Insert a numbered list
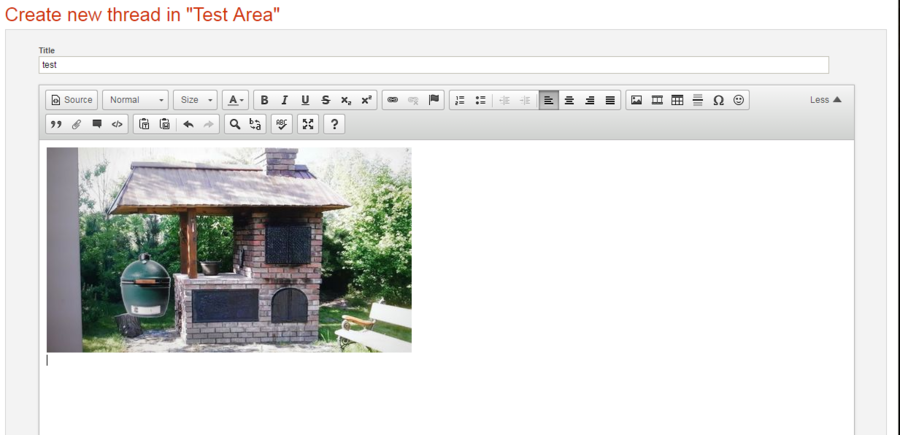The width and height of the screenshot is (900, 435). 459,100
